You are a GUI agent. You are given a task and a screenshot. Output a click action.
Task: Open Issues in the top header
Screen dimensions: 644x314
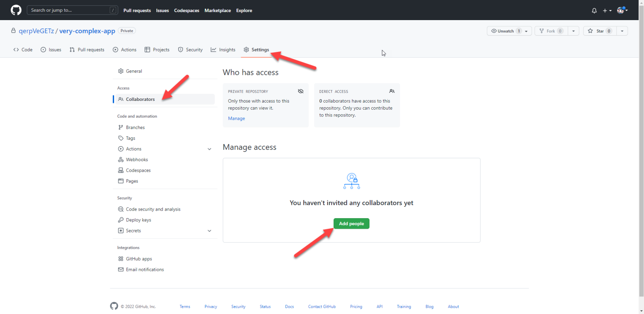pyautogui.click(x=162, y=10)
